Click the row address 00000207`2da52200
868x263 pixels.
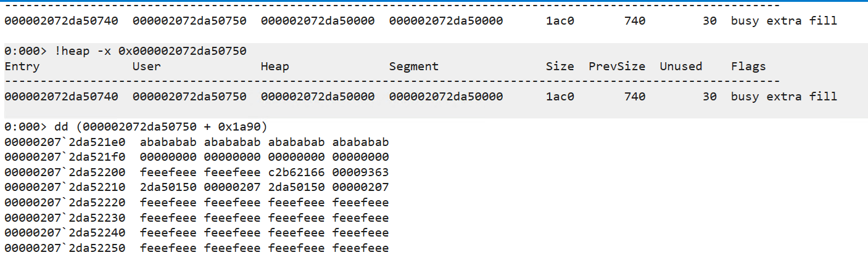[64, 172]
